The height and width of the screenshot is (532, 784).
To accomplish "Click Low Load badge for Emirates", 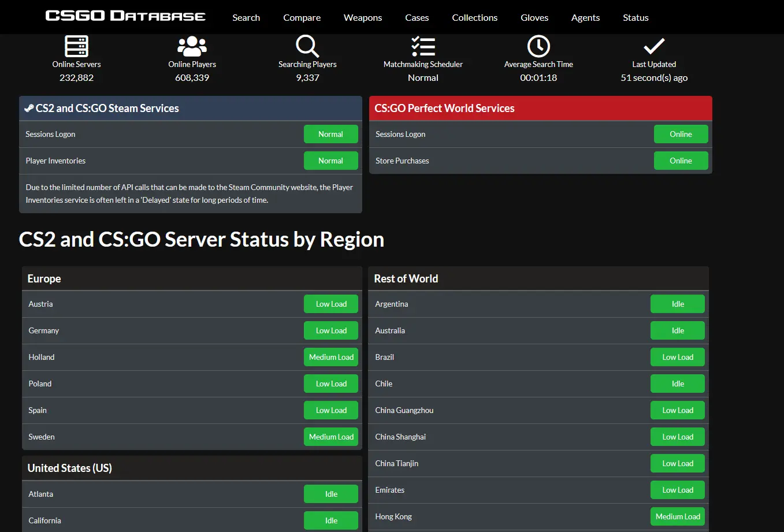I will click(678, 490).
